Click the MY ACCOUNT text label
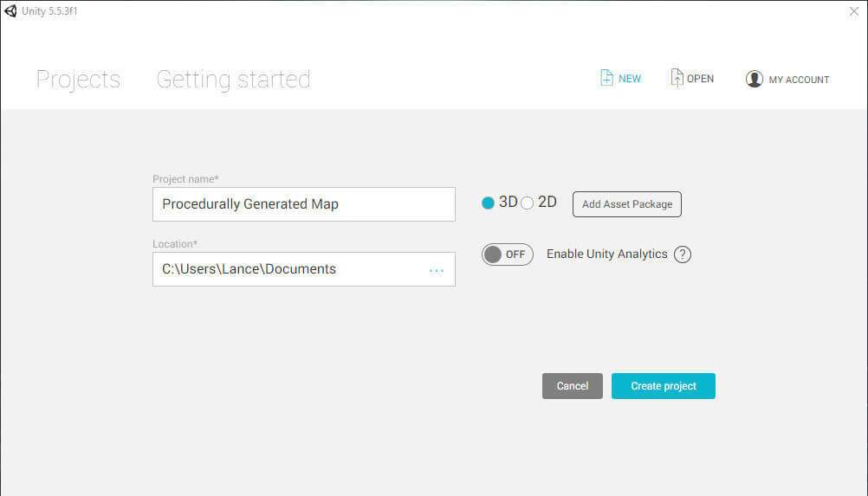This screenshot has width=868, height=496. click(799, 81)
